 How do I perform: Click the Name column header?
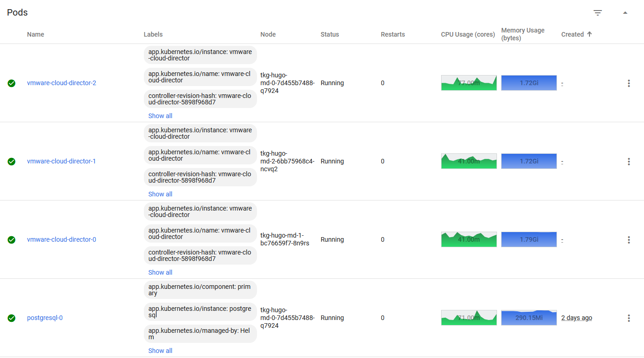36,34
